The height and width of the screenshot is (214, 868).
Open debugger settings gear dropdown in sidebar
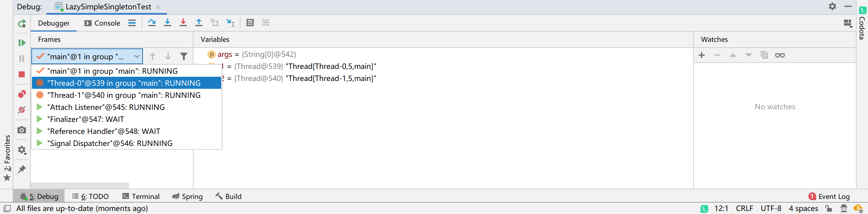pos(22,150)
